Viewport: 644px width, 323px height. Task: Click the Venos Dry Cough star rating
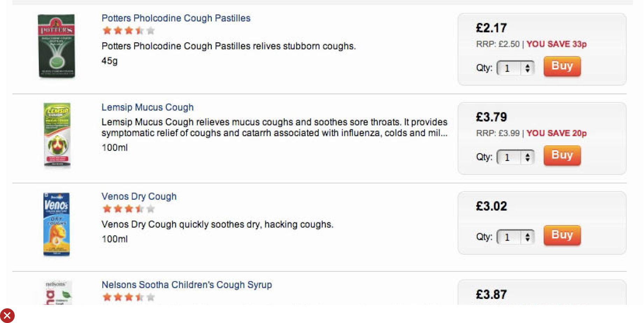[x=129, y=209]
